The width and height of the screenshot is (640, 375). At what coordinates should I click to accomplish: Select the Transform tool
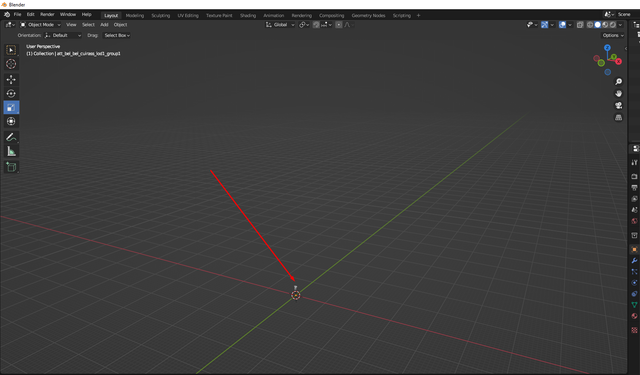pos(11,121)
